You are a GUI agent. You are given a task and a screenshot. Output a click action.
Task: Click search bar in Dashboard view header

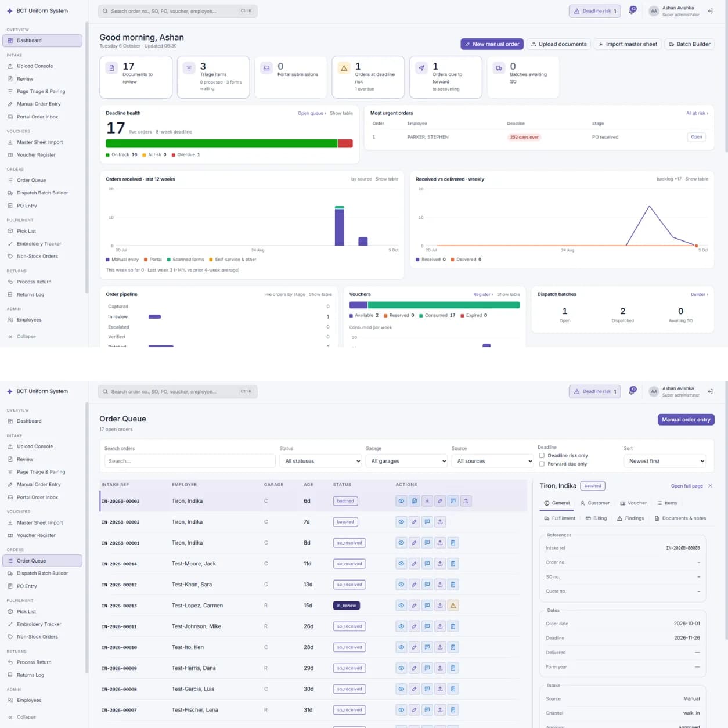click(x=178, y=11)
